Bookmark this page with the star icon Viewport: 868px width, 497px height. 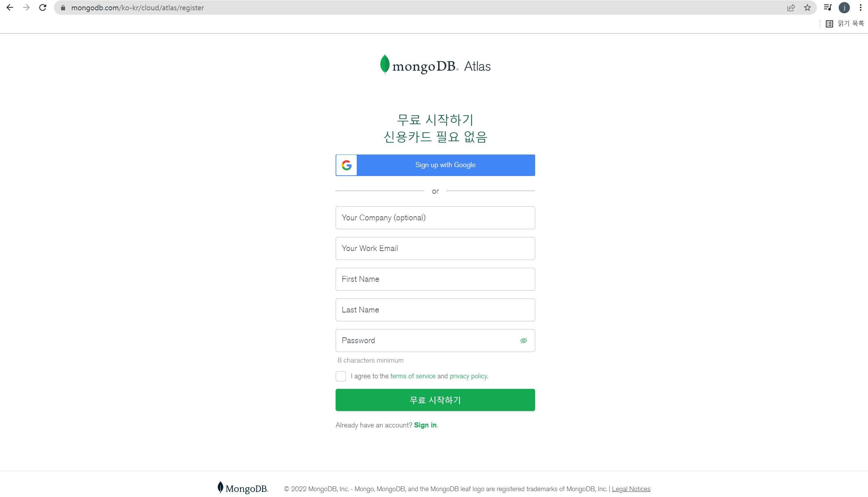coord(807,8)
